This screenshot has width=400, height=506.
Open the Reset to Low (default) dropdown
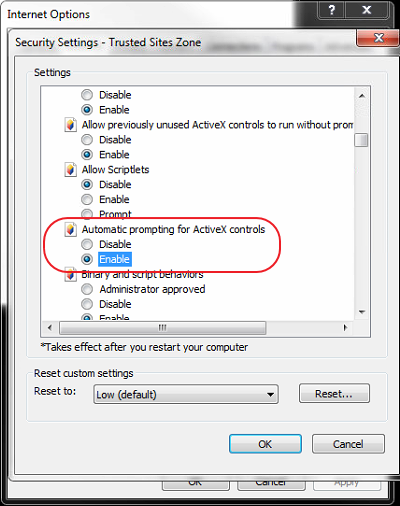186,394
